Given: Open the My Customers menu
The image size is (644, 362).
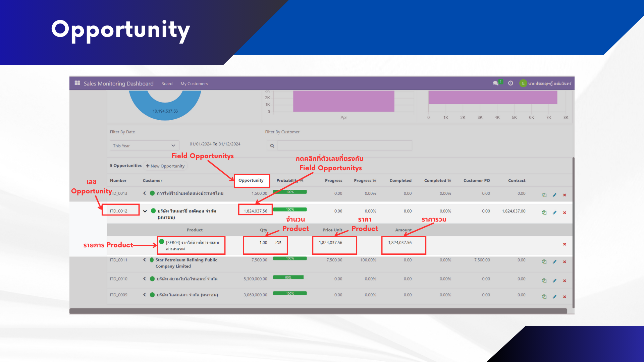Looking at the screenshot, I should tap(194, 84).
